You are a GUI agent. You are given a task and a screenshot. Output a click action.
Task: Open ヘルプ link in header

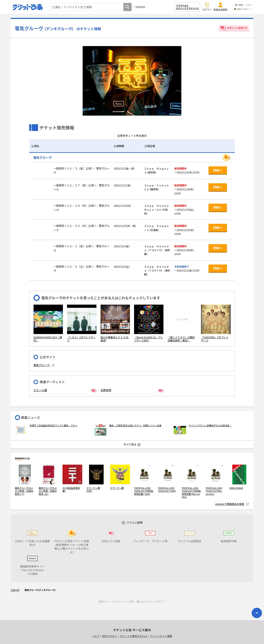(248, 5)
